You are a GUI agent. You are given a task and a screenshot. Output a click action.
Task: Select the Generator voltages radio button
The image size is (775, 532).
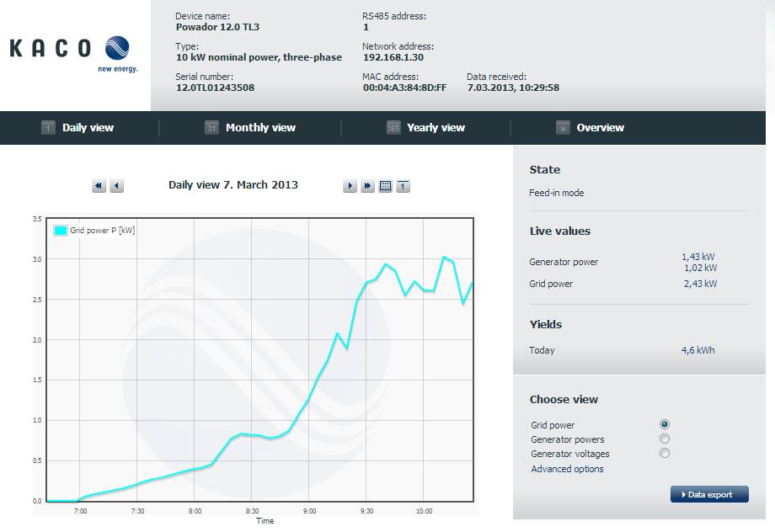tap(665, 454)
